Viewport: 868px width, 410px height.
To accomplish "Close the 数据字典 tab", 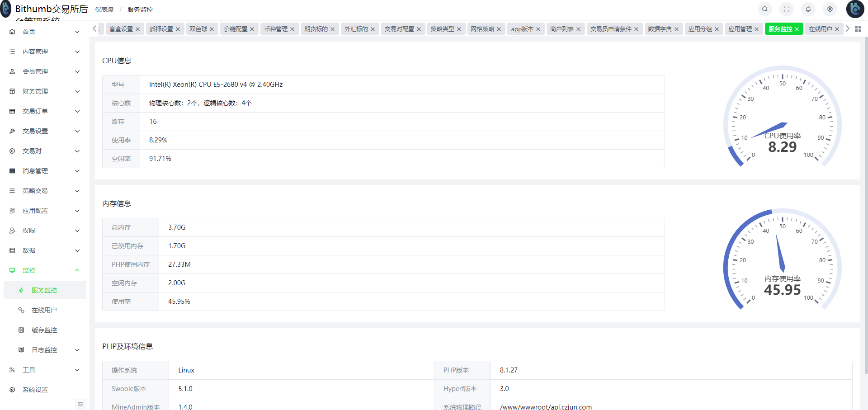I will point(677,29).
